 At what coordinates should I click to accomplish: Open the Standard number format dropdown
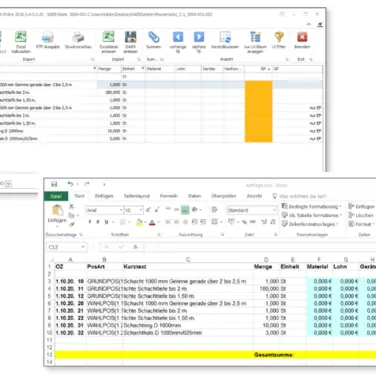(274, 210)
